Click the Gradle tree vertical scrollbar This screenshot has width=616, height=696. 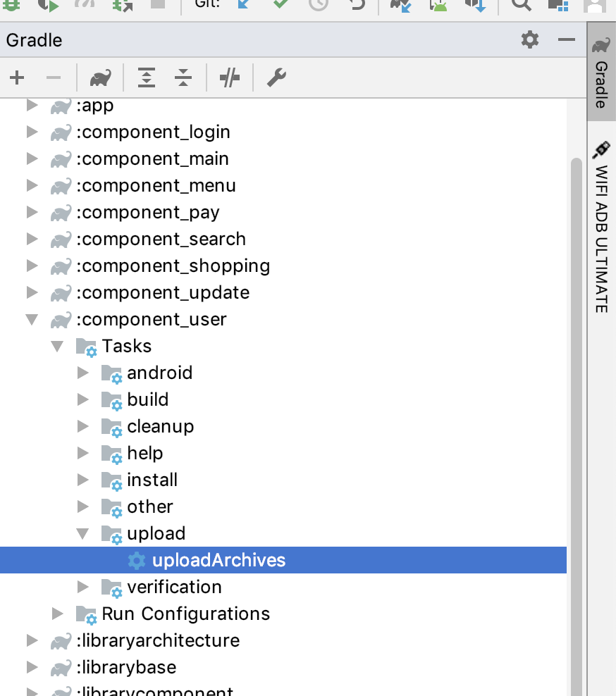point(577,426)
